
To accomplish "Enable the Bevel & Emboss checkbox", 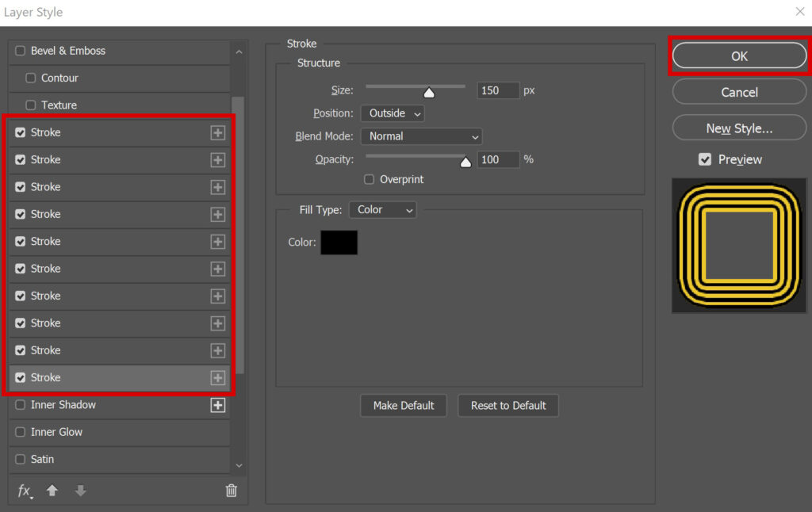I will pyautogui.click(x=20, y=51).
